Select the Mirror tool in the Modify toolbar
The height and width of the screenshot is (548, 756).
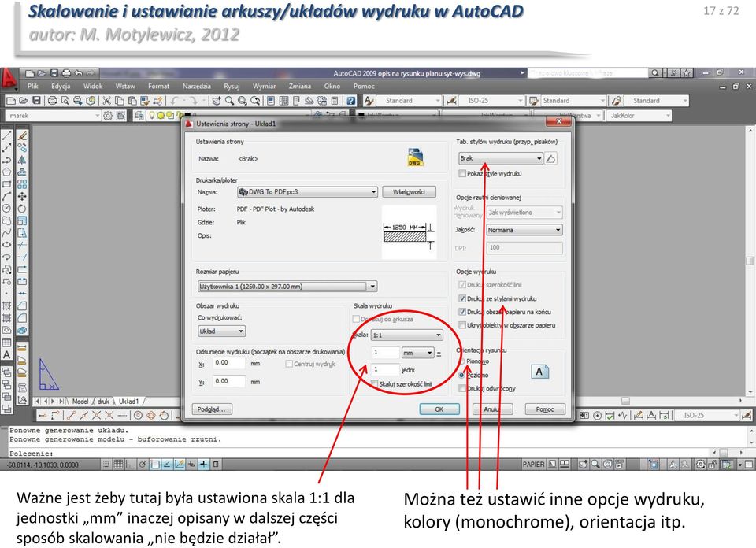coord(22,160)
